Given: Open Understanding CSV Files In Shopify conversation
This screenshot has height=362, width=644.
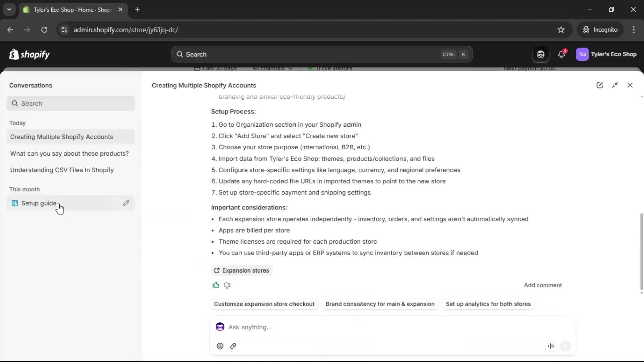Looking at the screenshot, I should (x=62, y=170).
